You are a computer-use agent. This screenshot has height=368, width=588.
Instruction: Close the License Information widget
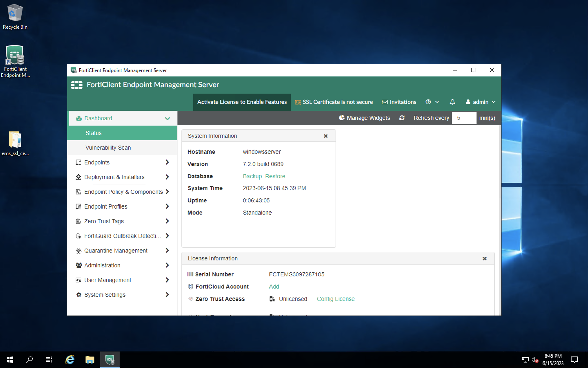click(x=484, y=258)
